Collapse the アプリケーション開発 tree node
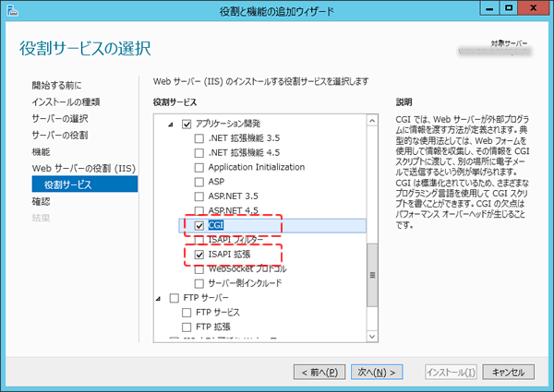 tap(170, 125)
